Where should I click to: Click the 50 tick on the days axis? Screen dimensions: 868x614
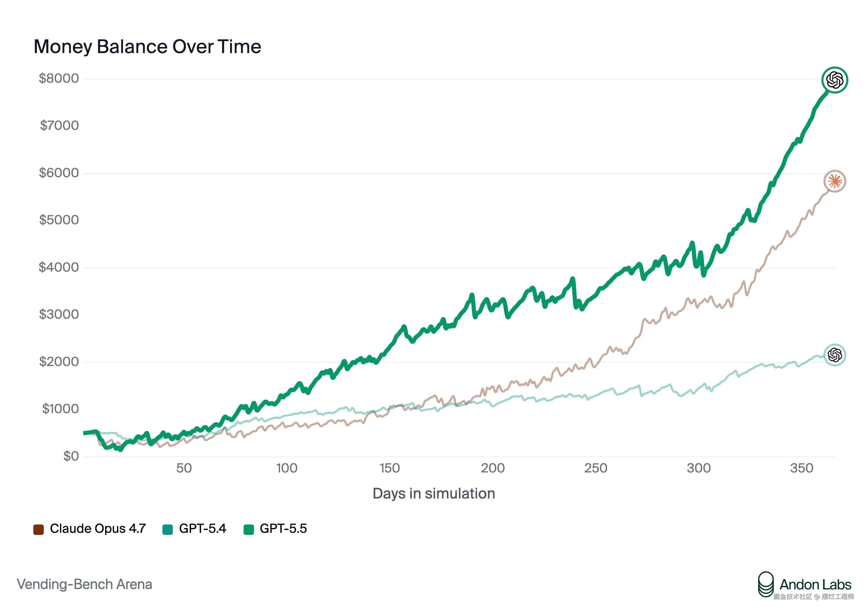coord(184,468)
